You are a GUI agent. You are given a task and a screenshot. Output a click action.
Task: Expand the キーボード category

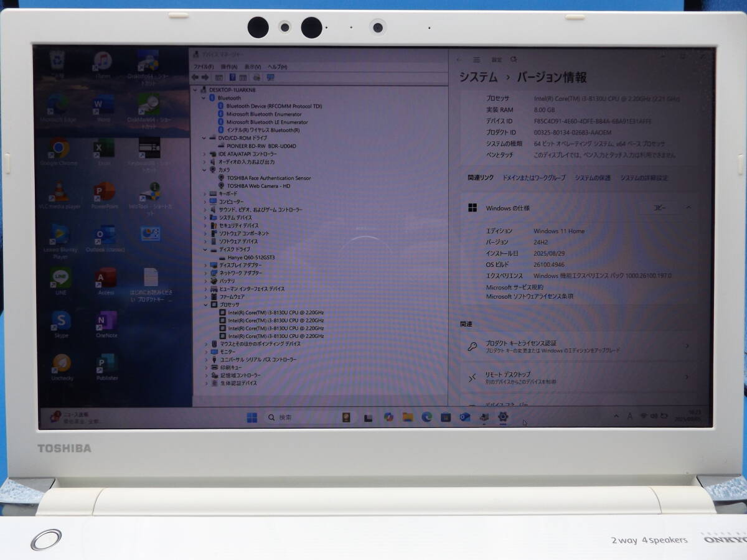coord(205,194)
